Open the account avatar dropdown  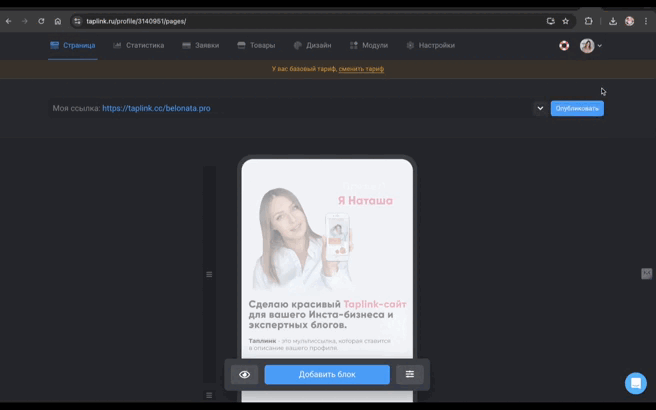tap(591, 46)
